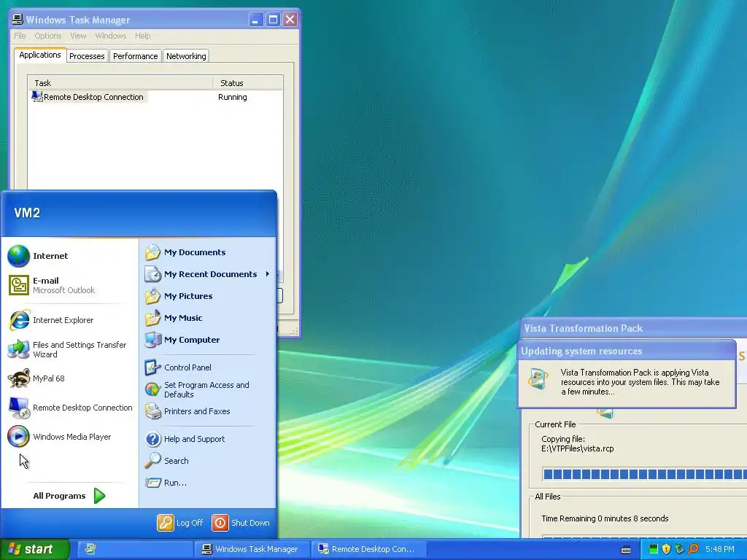747x560 pixels.
Task: Click the Time Remaining text in Vista Transformation Pack
Action: click(605, 518)
